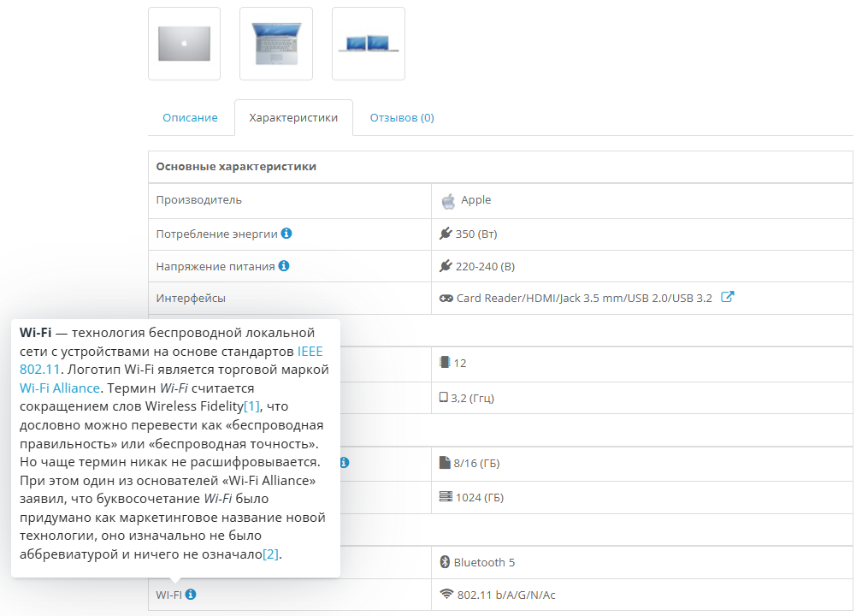
Task: Open external link icon after USB 3.2
Action: tap(728, 297)
